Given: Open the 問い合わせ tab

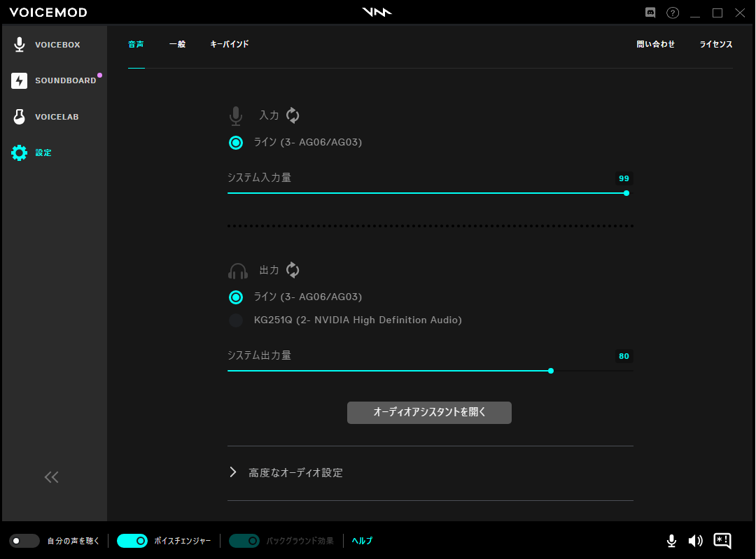Looking at the screenshot, I should pos(656,44).
